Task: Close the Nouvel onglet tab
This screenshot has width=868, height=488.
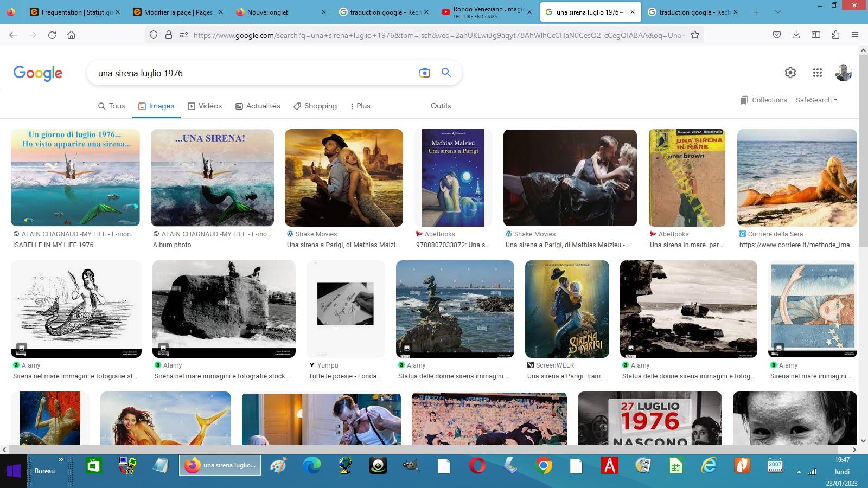Action: coord(324,12)
